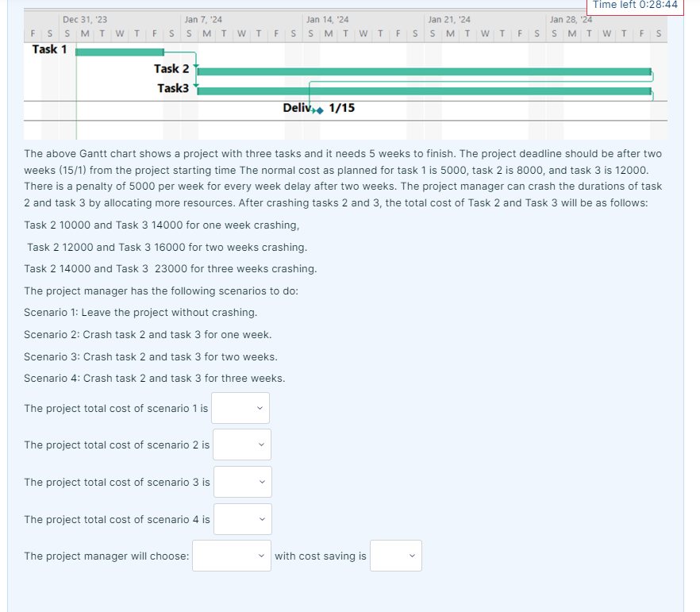
Task: Click the Task 2 label
Action: pos(171,68)
